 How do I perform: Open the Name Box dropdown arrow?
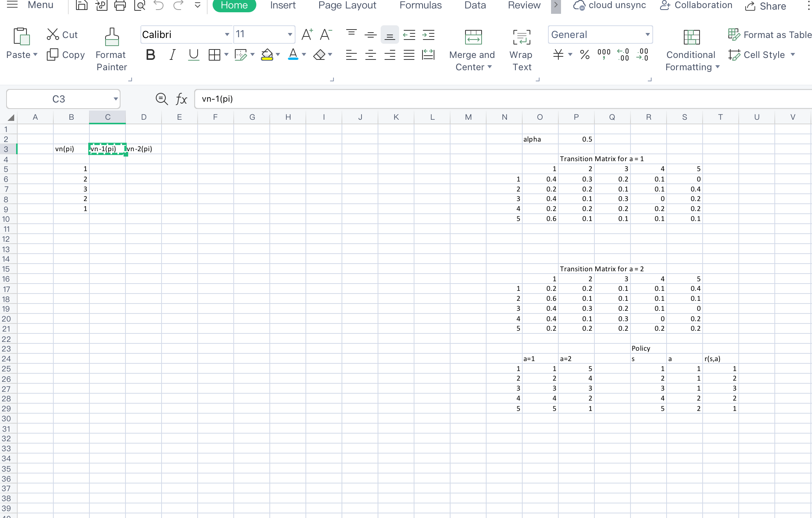116,99
